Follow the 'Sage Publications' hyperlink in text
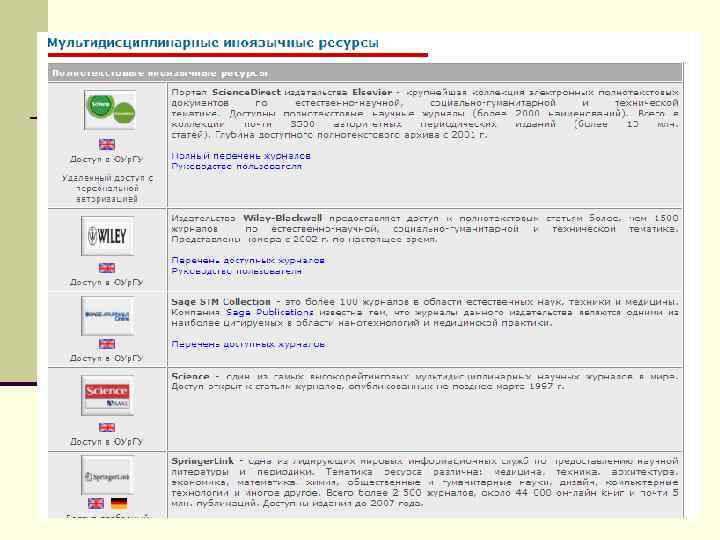The width and height of the screenshot is (720, 540). [270, 312]
